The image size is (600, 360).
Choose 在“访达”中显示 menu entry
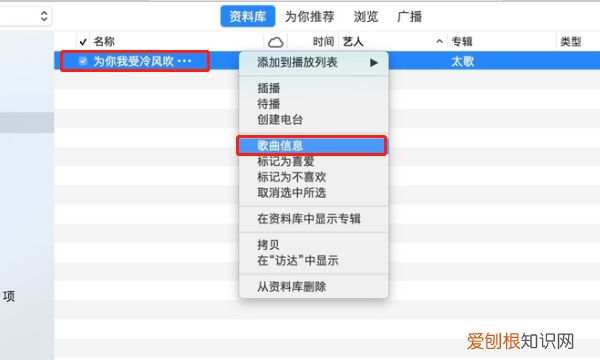pos(298,261)
